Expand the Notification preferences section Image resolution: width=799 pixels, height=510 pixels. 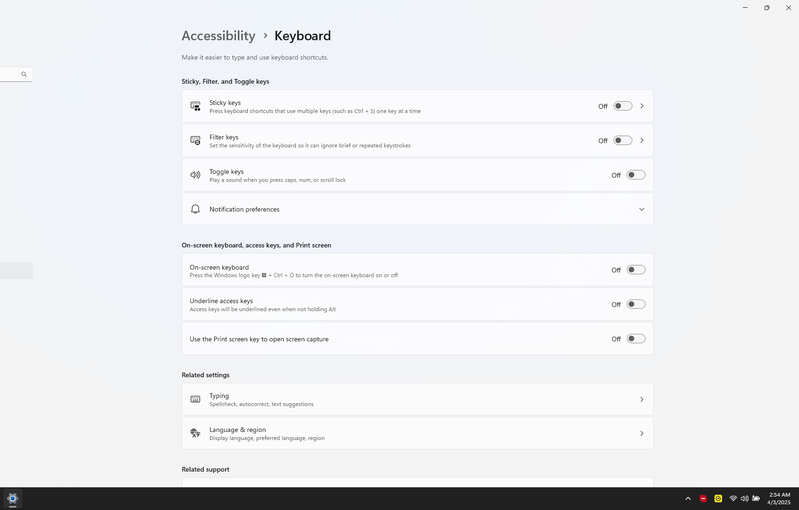tap(641, 209)
